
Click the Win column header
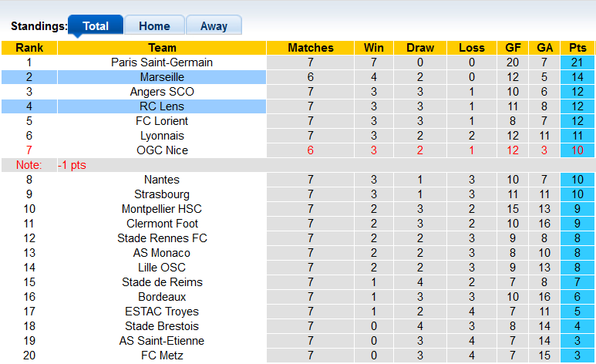(x=374, y=48)
